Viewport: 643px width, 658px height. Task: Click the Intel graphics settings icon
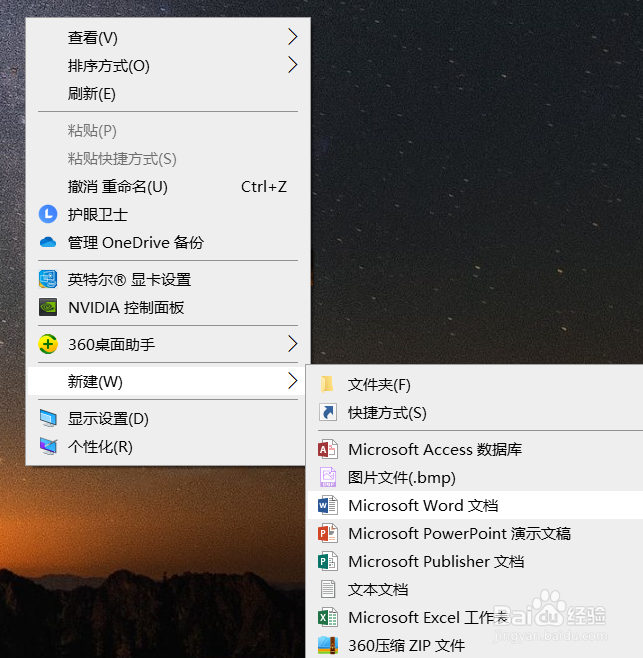click(x=48, y=279)
